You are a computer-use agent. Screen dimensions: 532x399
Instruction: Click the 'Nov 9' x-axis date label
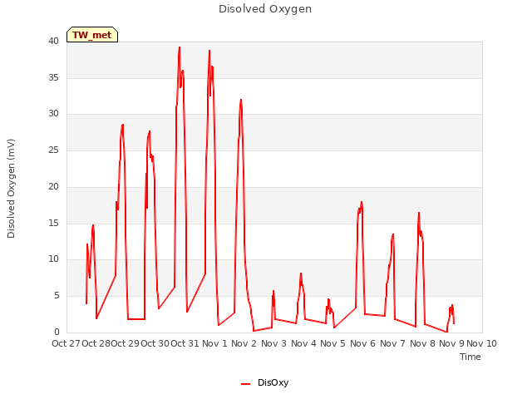tap(451, 343)
